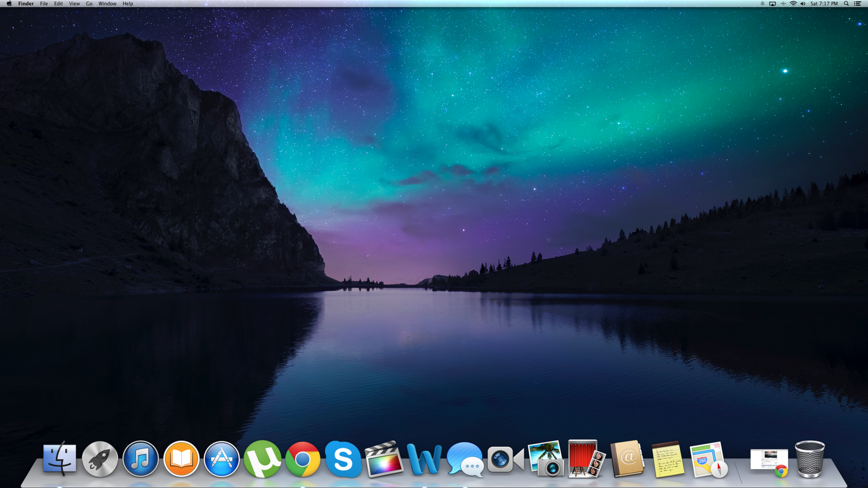Show Notification Center list icon
The image size is (868, 488).
point(857,4)
